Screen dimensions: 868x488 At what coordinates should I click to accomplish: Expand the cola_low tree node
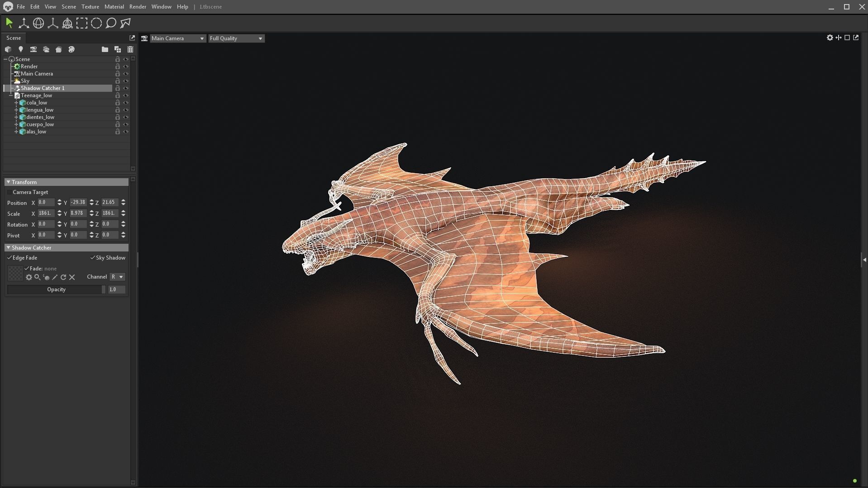(x=16, y=103)
